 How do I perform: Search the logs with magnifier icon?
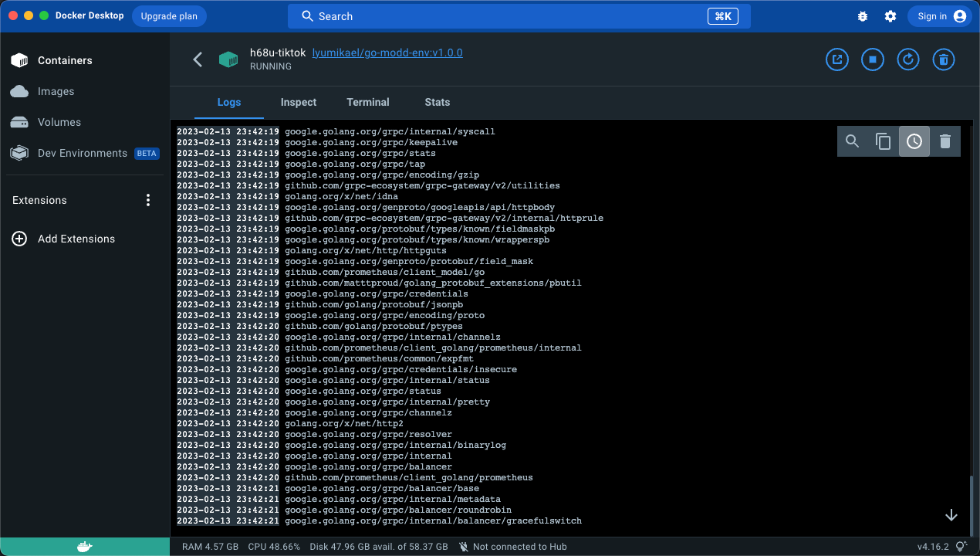(853, 141)
